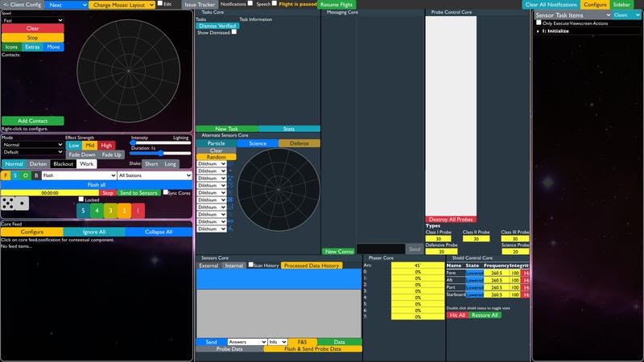Set alert level 5 button
The width and height of the screenshot is (644, 362).
point(83,211)
